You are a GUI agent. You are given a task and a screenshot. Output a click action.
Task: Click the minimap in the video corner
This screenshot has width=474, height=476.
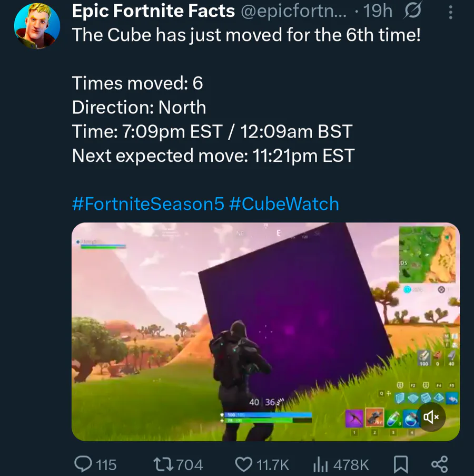[427, 255]
